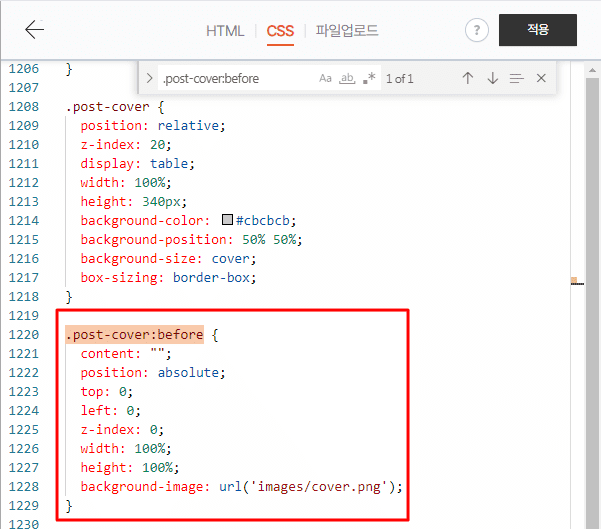Click the 'z-index: 0;' line

point(122,430)
